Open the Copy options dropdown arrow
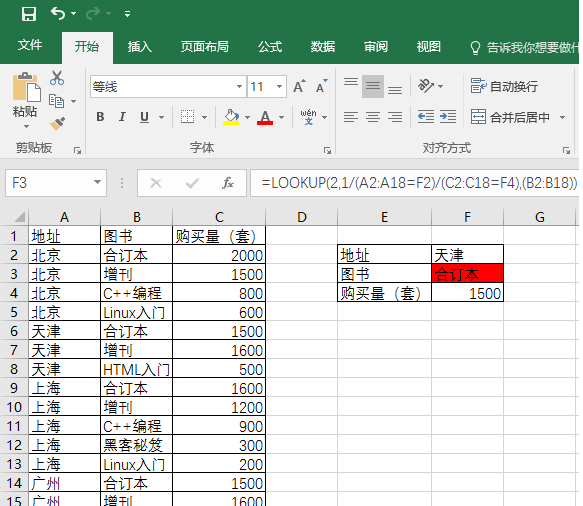The width and height of the screenshot is (583, 506). click(x=74, y=101)
